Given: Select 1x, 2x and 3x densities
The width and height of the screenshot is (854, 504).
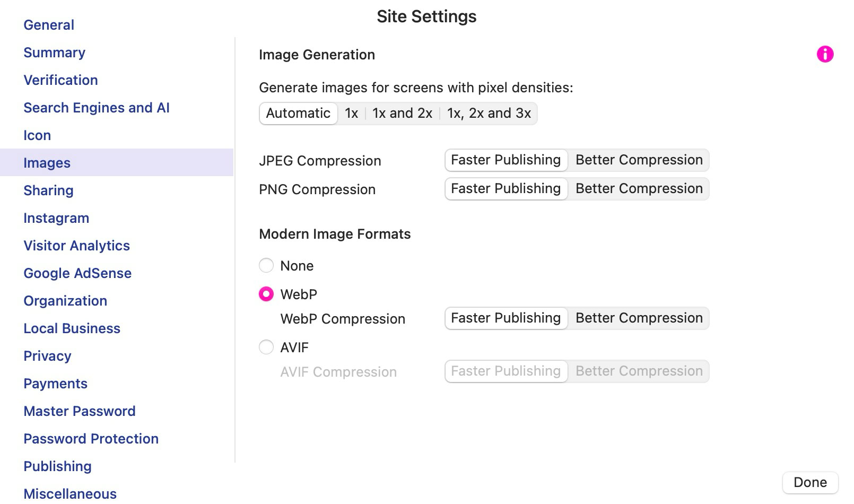Looking at the screenshot, I should (489, 114).
